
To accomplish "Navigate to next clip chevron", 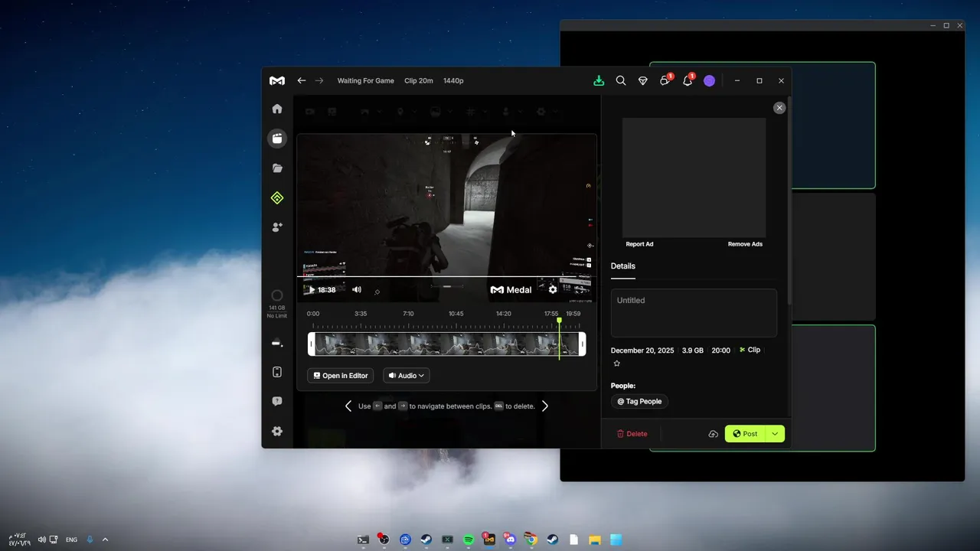I will pos(545,406).
